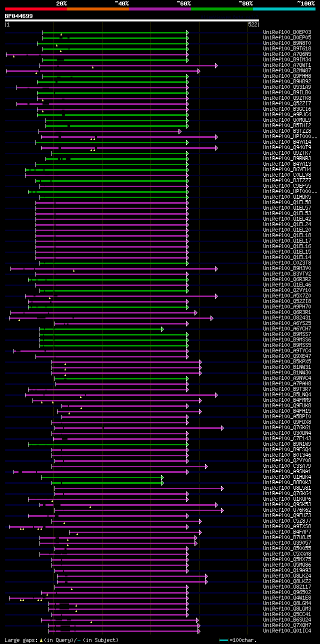Click the UniRef100_Q6R3R2 entry
The image size is (320, 644).
(x=287, y=280)
